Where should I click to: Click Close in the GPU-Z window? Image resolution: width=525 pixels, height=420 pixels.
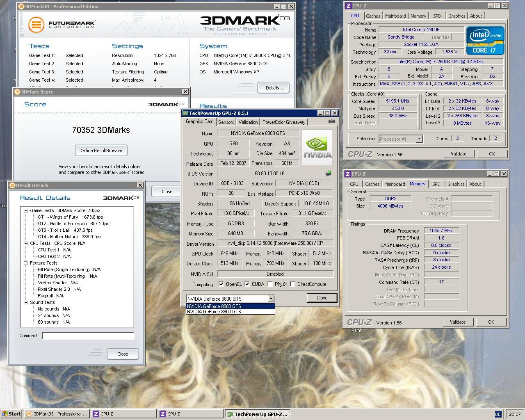click(x=322, y=298)
